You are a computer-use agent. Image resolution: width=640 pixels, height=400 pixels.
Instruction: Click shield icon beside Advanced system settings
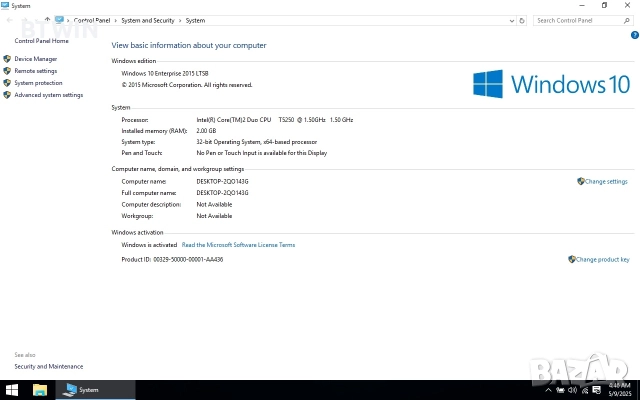7,95
